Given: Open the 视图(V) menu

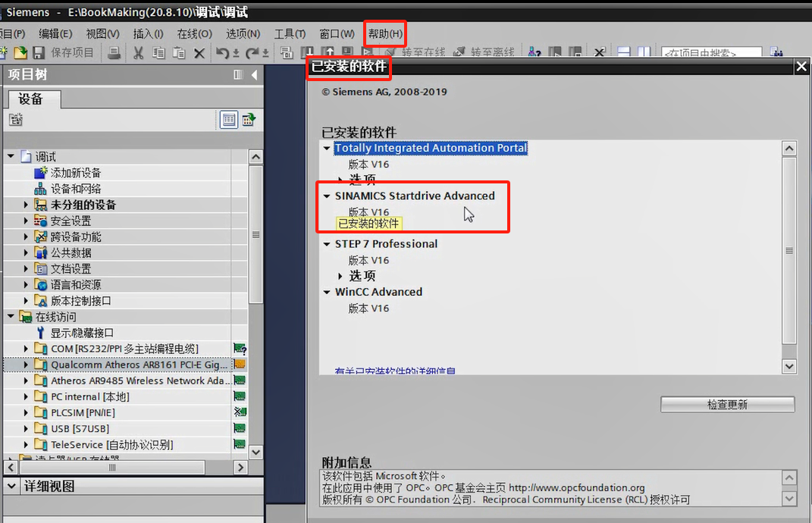Looking at the screenshot, I should [102, 33].
